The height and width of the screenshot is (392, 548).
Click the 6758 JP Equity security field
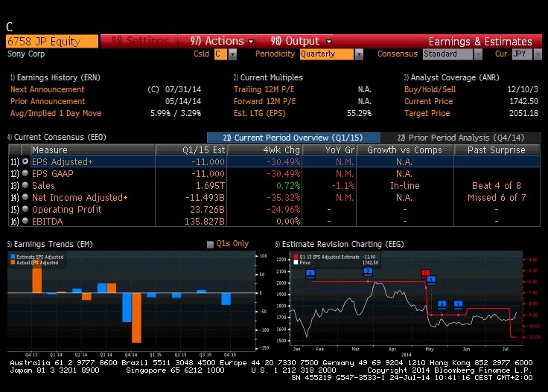coord(52,41)
